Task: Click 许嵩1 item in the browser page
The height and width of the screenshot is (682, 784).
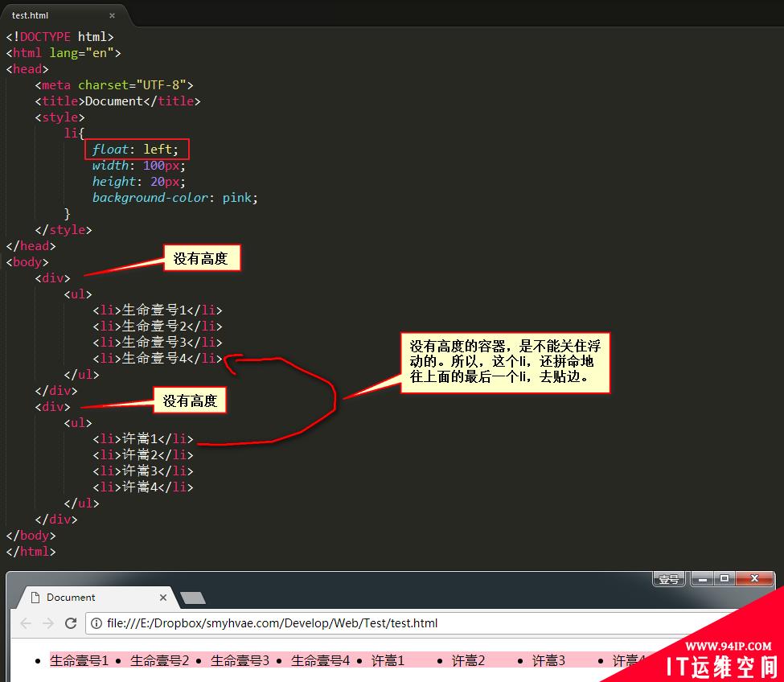Action: pos(388,660)
